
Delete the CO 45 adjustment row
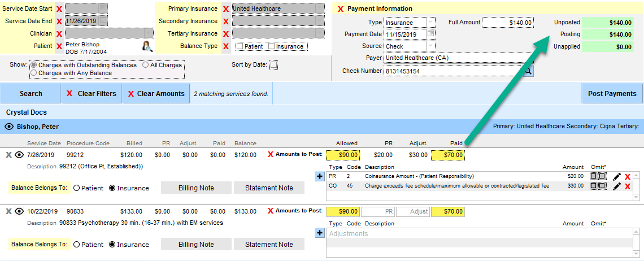(x=628, y=186)
